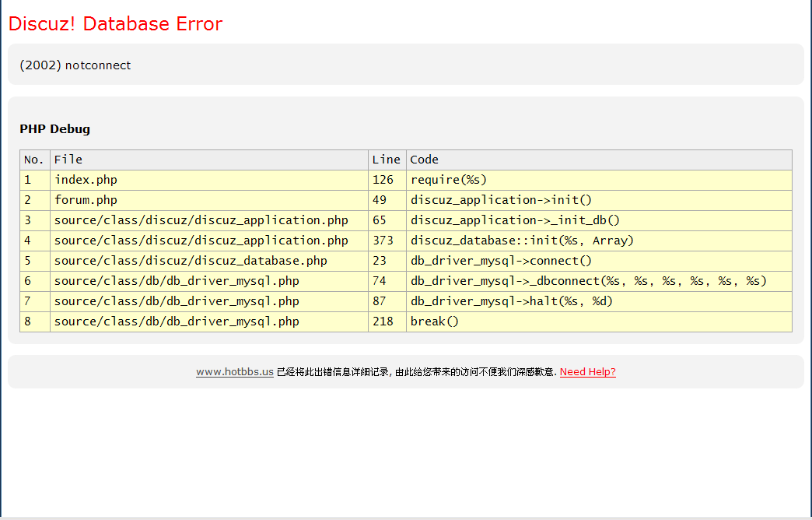The height and width of the screenshot is (520, 812).
Task: Click discuz_application->_init_db() code cell
Action: pyautogui.click(x=599, y=220)
